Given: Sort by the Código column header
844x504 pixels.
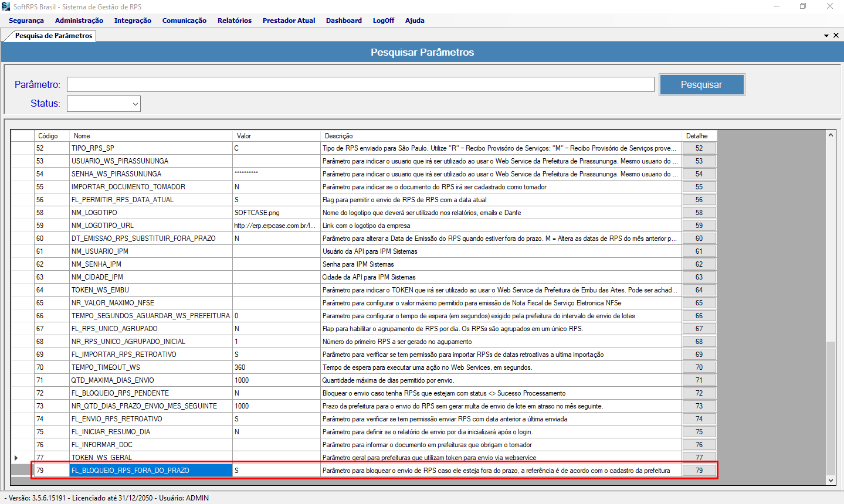Looking at the screenshot, I should coord(52,136).
